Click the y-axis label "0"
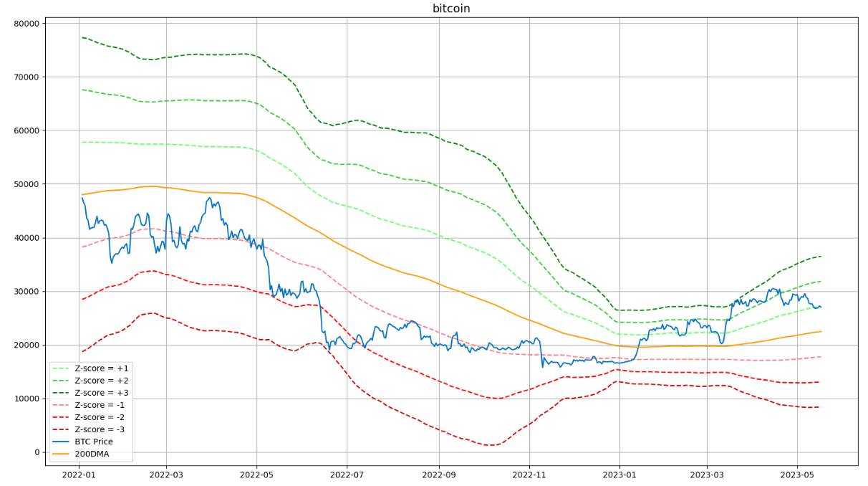The image size is (868, 486). click(x=37, y=452)
